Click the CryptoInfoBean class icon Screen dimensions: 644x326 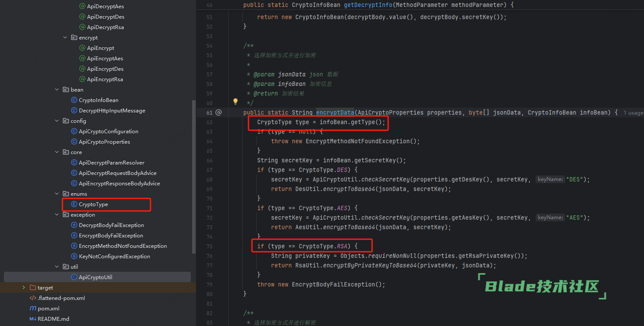pos(74,100)
